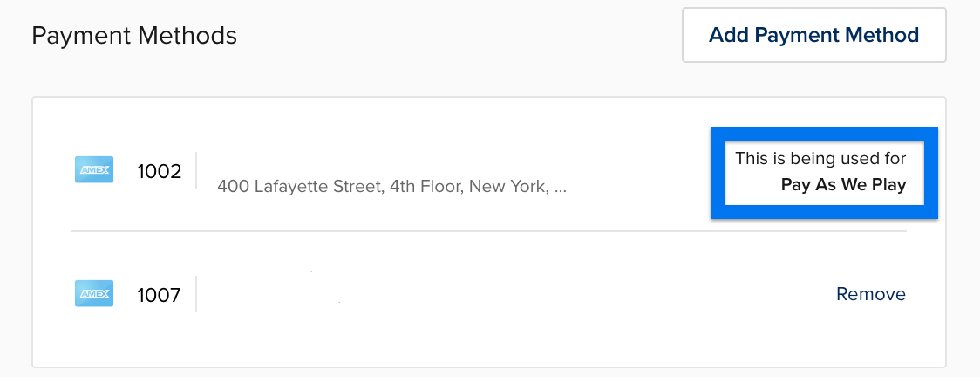Click the divider line between the two cards

(489, 231)
